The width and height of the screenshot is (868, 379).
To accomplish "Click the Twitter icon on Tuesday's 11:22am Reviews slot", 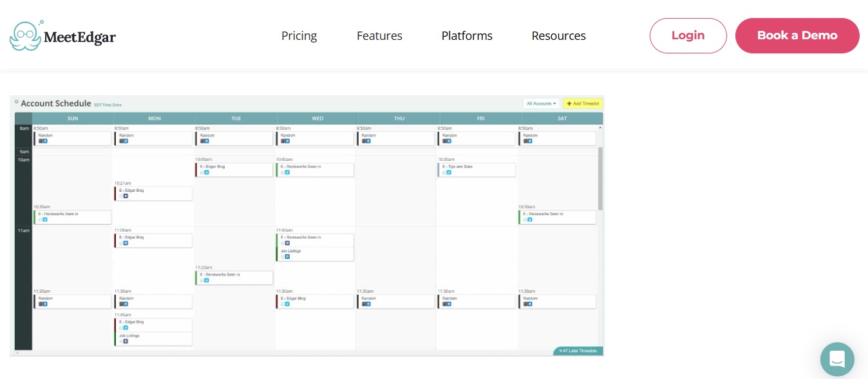I will point(207,281).
